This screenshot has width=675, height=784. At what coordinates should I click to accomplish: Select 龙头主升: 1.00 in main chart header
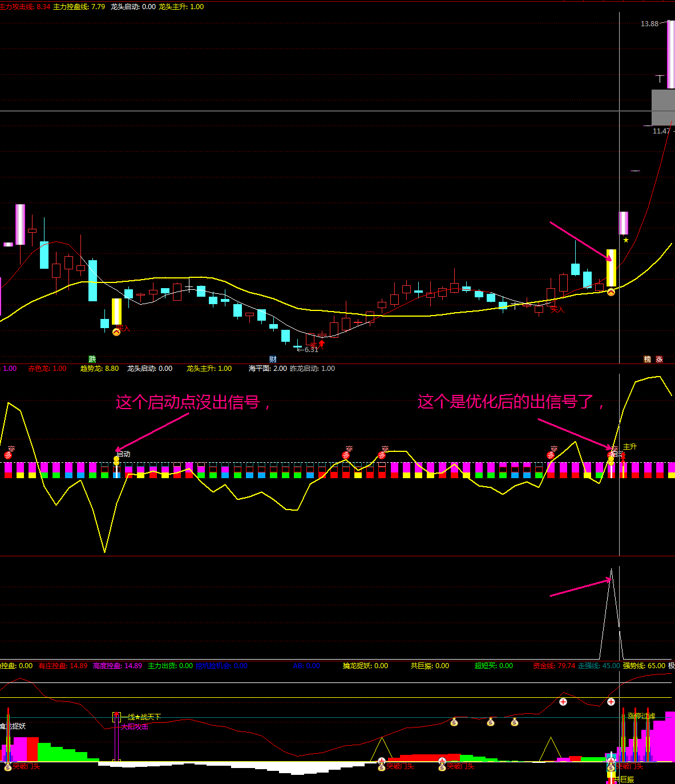point(181,7)
